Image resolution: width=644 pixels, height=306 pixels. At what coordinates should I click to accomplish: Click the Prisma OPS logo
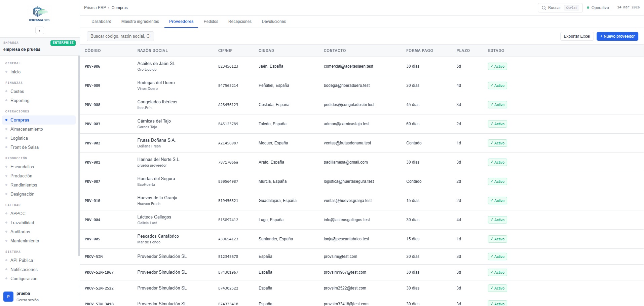(39, 14)
